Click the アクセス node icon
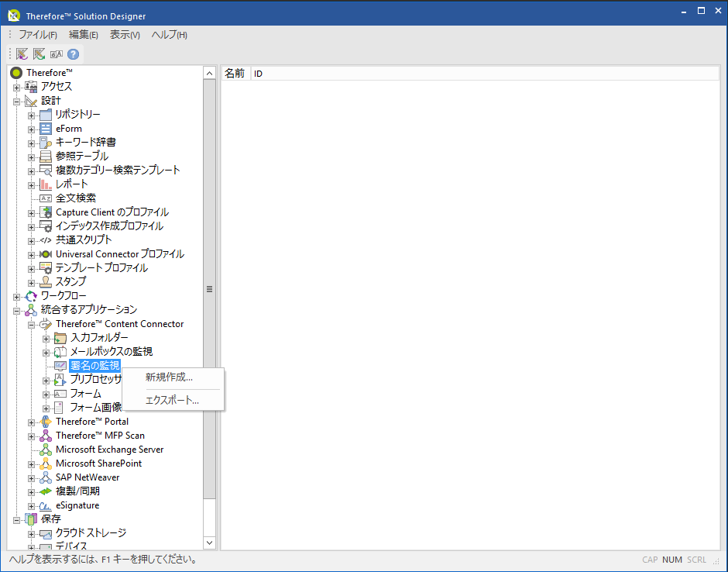 31,87
